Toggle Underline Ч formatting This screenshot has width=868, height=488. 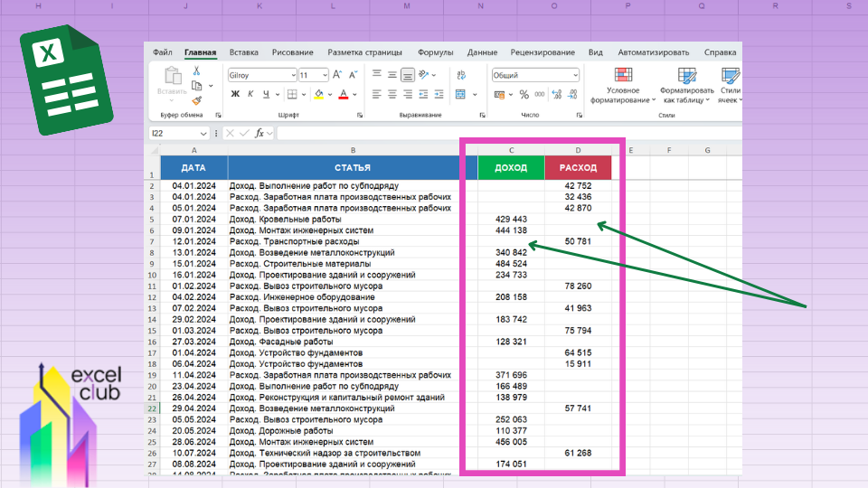(266, 95)
